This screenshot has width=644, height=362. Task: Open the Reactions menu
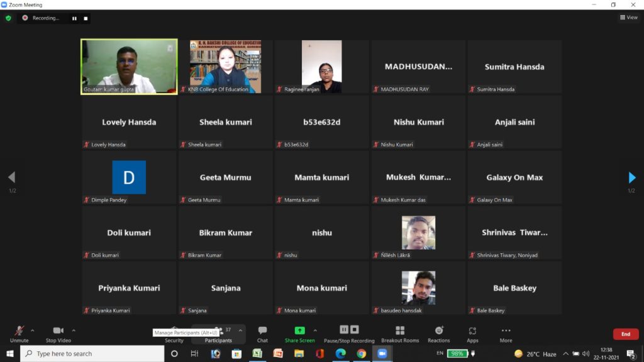[x=438, y=334]
